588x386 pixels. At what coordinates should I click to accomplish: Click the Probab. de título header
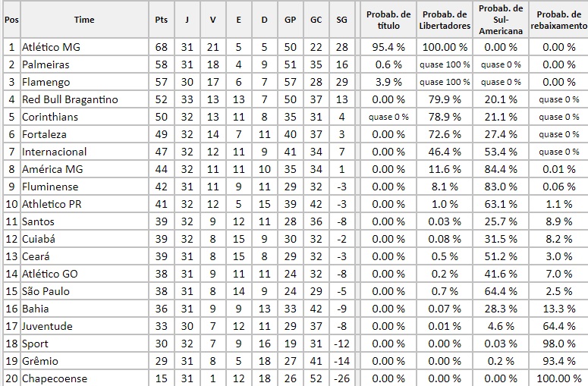388,20
